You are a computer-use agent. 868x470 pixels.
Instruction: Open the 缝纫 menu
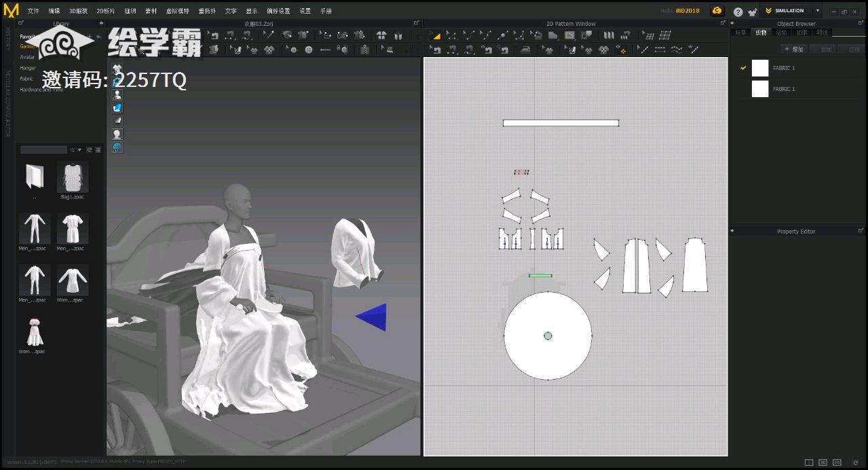[x=130, y=11]
